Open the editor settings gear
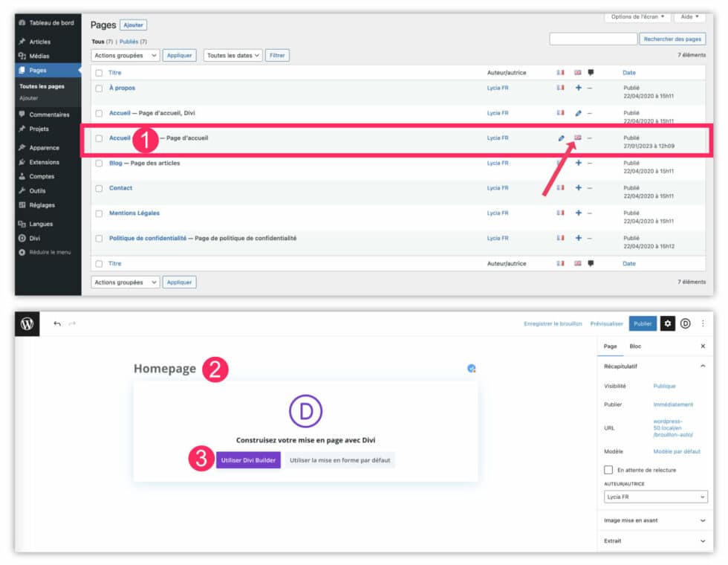The height and width of the screenshot is (565, 728). pos(668,323)
